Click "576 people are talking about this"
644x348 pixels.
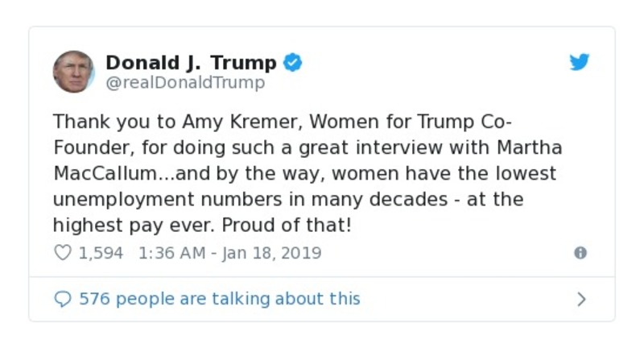[x=219, y=299]
